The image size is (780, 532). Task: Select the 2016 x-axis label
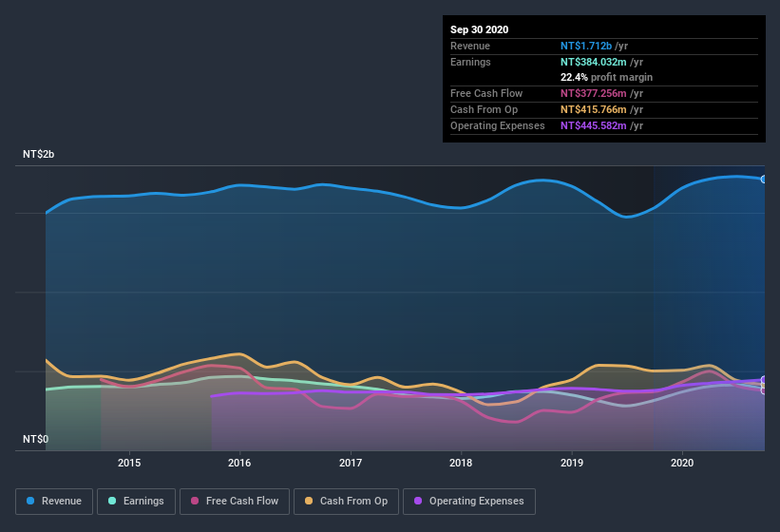[x=239, y=463]
